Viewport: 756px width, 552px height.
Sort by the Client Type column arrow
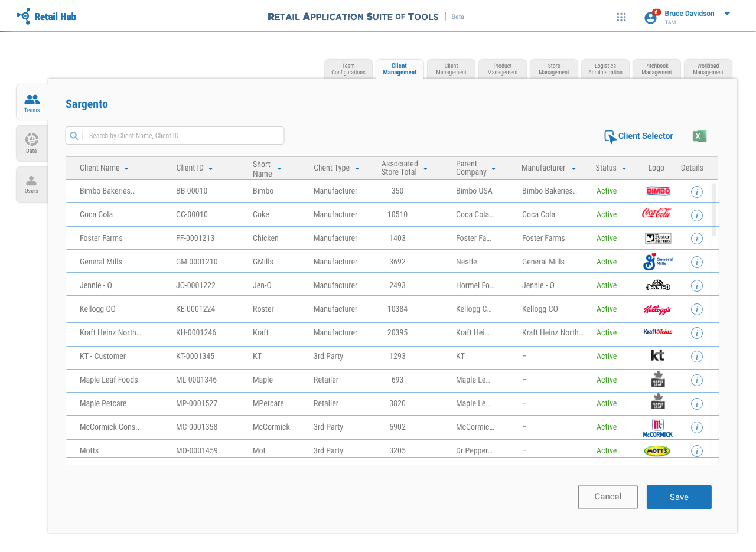(x=357, y=169)
